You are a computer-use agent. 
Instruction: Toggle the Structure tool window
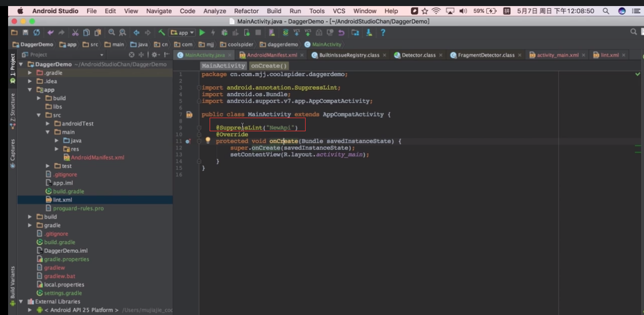pos(13,111)
